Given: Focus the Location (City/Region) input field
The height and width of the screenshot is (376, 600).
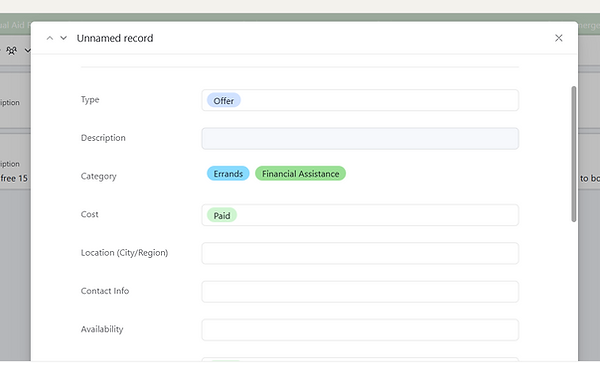Looking at the screenshot, I should (360, 253).
